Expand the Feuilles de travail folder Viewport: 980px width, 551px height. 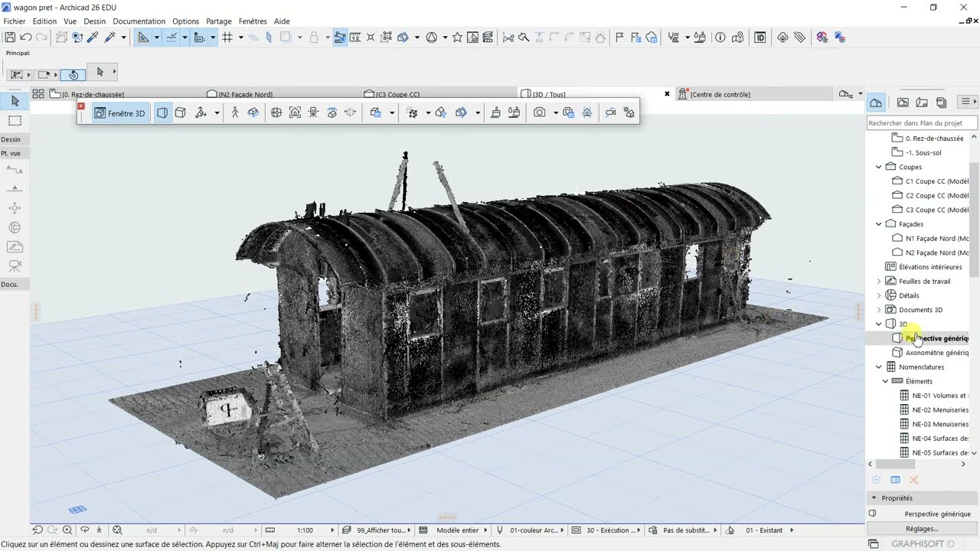pos(879,281)
